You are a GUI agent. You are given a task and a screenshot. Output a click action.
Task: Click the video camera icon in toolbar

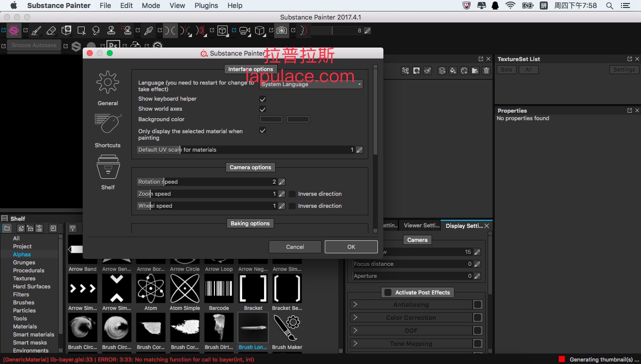(x=245, y=31)
